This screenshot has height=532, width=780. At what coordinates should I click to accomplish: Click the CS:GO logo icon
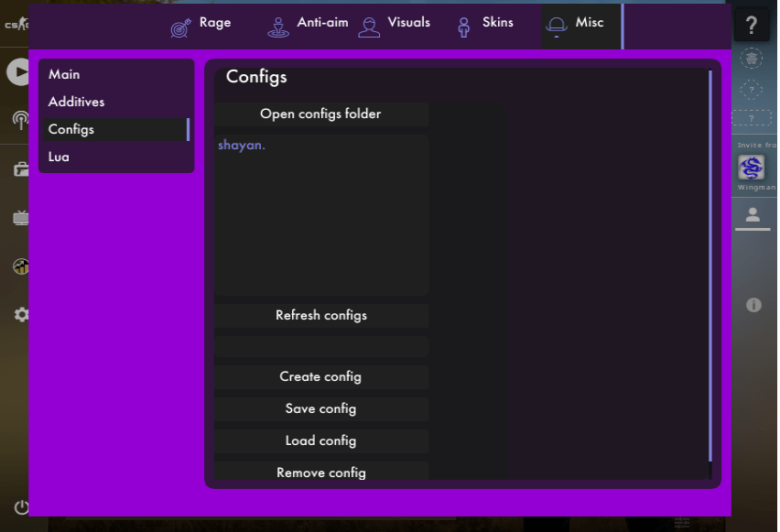click(16, 24)
